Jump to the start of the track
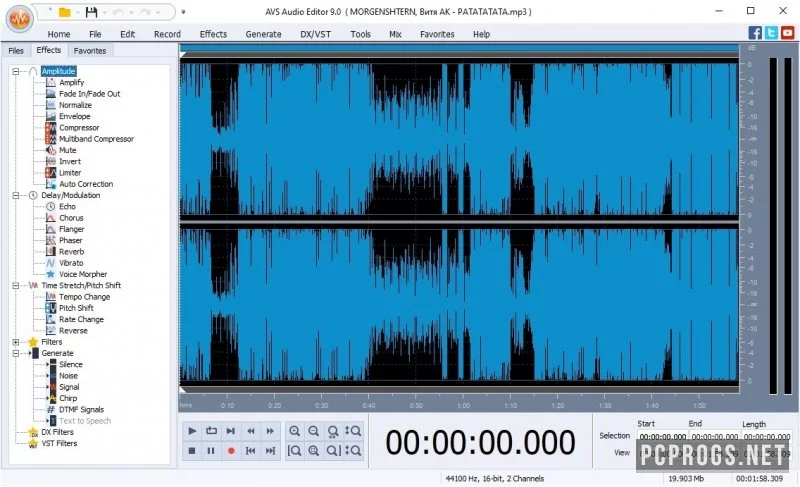 tap(251, 451)
